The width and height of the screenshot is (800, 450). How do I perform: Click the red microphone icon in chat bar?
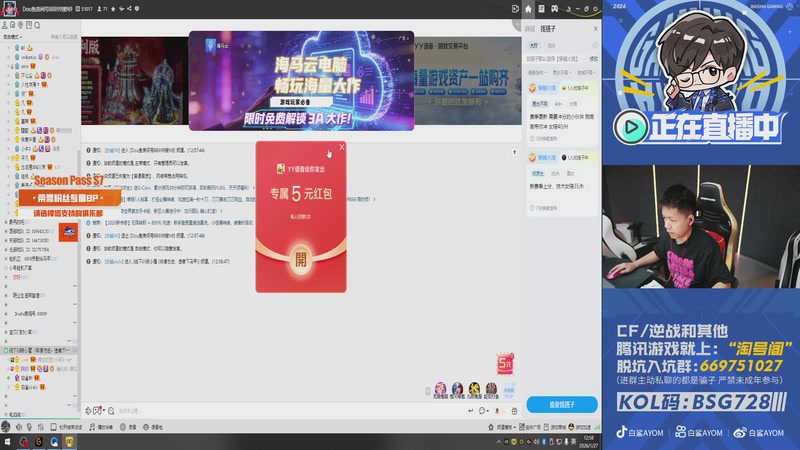497,411
